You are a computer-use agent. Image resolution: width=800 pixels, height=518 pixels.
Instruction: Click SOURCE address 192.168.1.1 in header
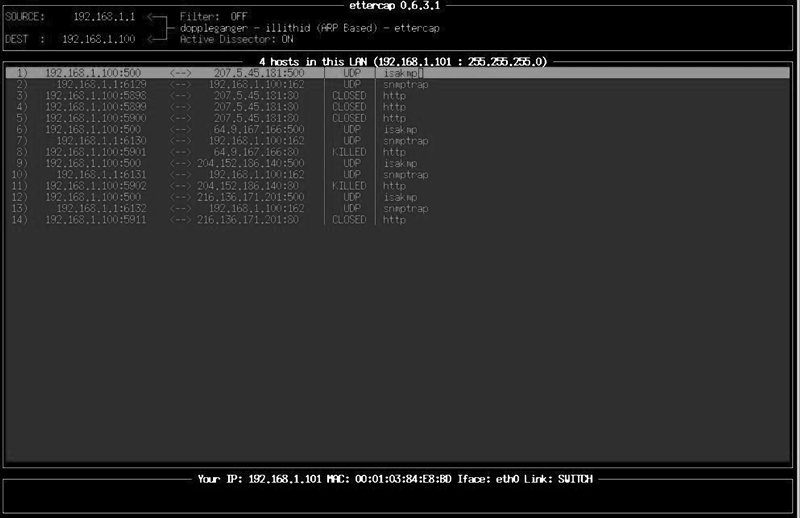(x=105, y=17)
